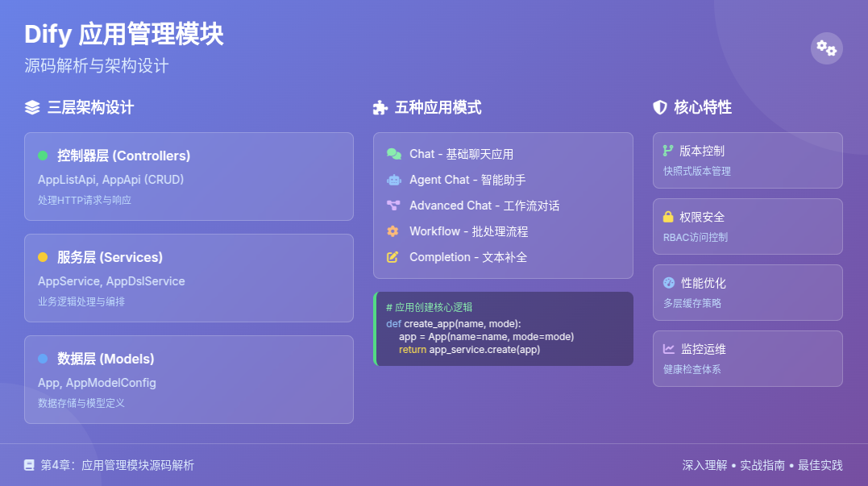This screenshot has width=868, height=486.
Task: Click the footer text 深入理解
Action: tap(704, 465)
